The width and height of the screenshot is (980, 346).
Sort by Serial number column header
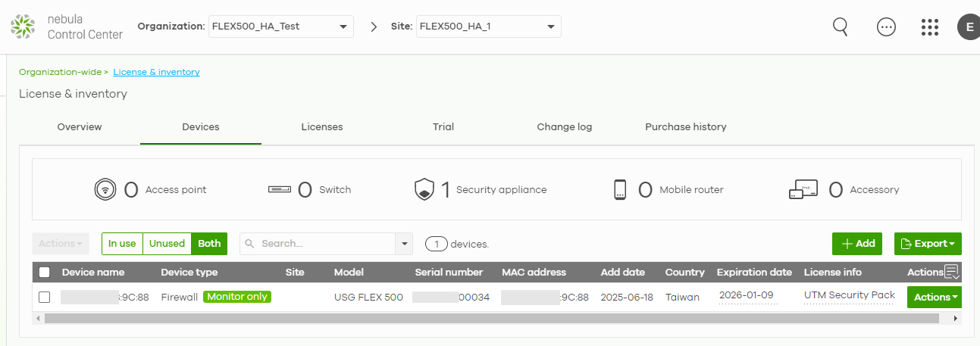(449, 272)
